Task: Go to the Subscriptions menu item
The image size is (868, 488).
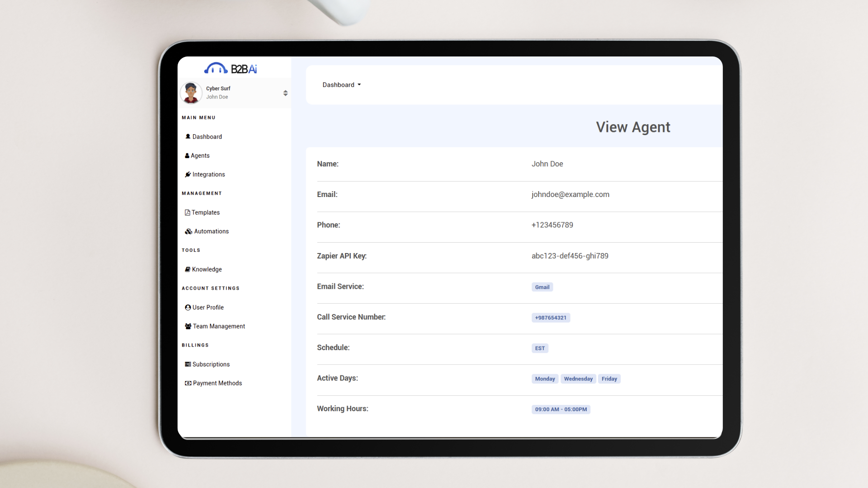Action: click(211, 364)
